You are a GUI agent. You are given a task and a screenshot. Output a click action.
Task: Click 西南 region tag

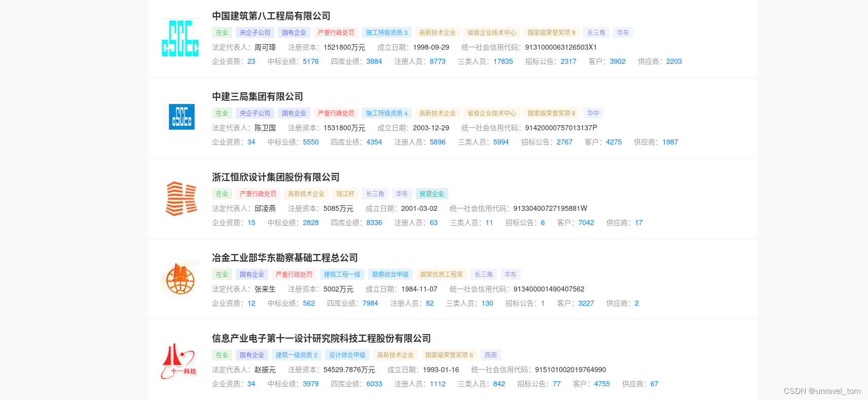[x=491, y=355]
